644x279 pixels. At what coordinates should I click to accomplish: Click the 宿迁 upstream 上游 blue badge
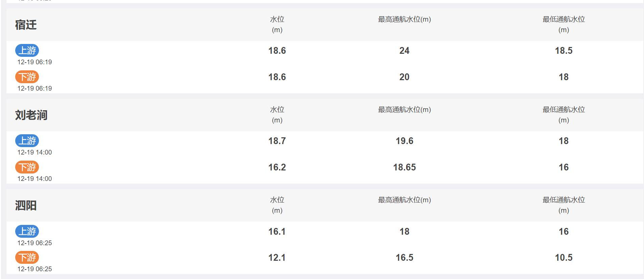point(27,50)
